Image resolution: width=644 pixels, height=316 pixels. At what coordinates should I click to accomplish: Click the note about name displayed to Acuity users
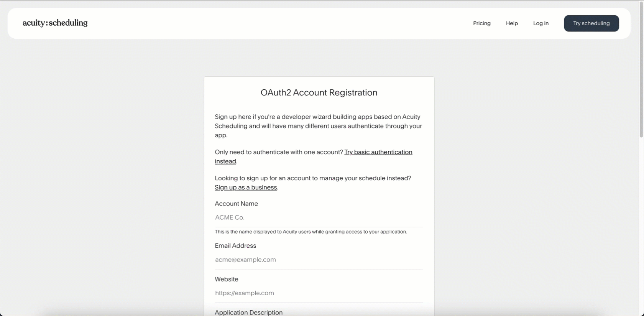[x=311, y=232]
